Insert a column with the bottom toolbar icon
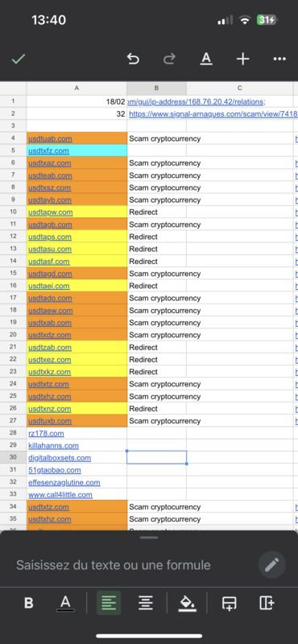This screenshot has width=298, height=644. [267, 602]
